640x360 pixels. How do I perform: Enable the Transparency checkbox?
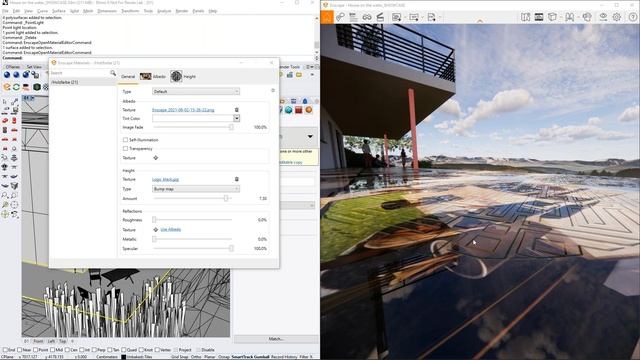tap(125, 149)
